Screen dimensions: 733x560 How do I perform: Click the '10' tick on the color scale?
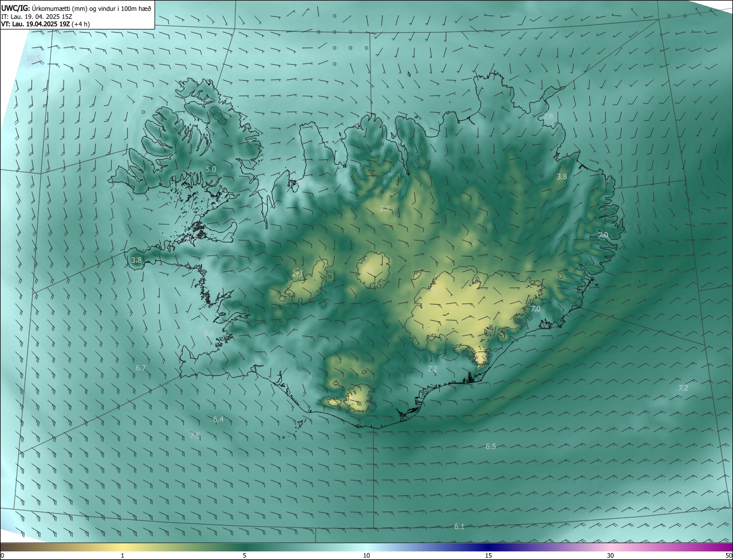click(x=366, y=556)
